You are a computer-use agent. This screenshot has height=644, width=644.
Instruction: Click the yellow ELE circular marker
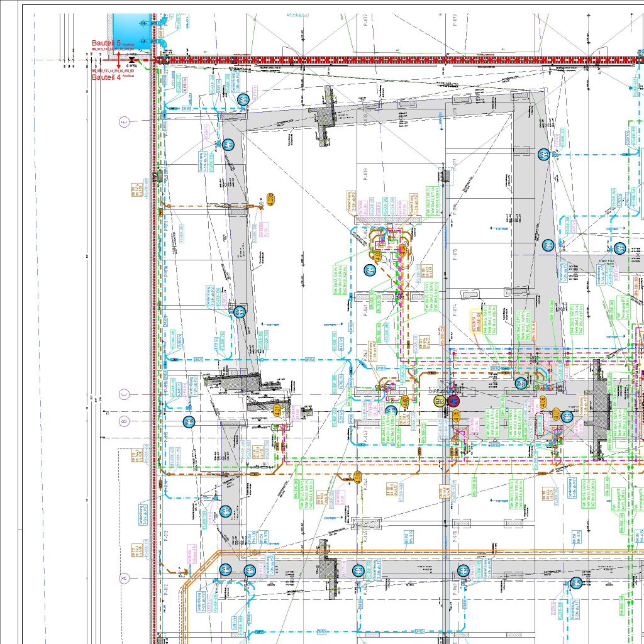(438, 401)
